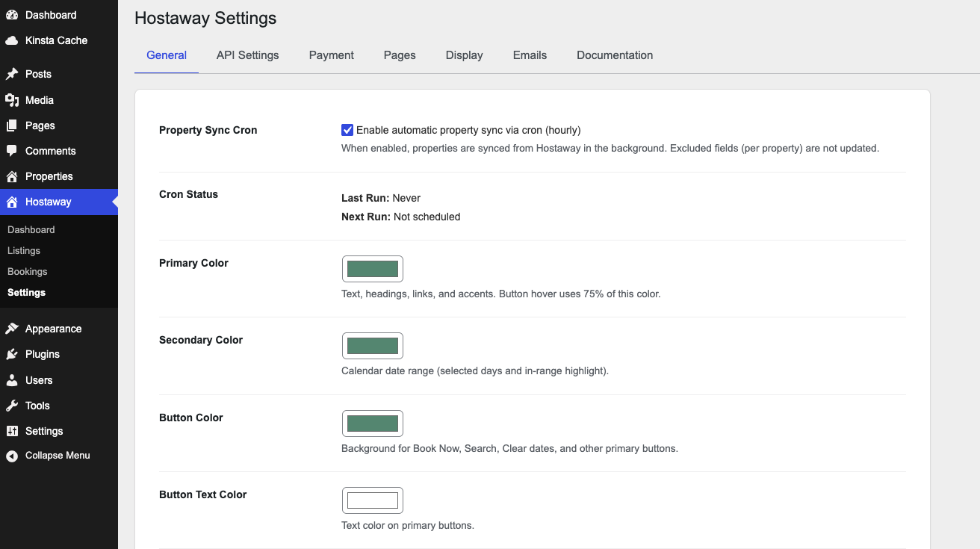980x549 pixels.
Task: Click the Hostaway house icon
Action: [12, 202]
